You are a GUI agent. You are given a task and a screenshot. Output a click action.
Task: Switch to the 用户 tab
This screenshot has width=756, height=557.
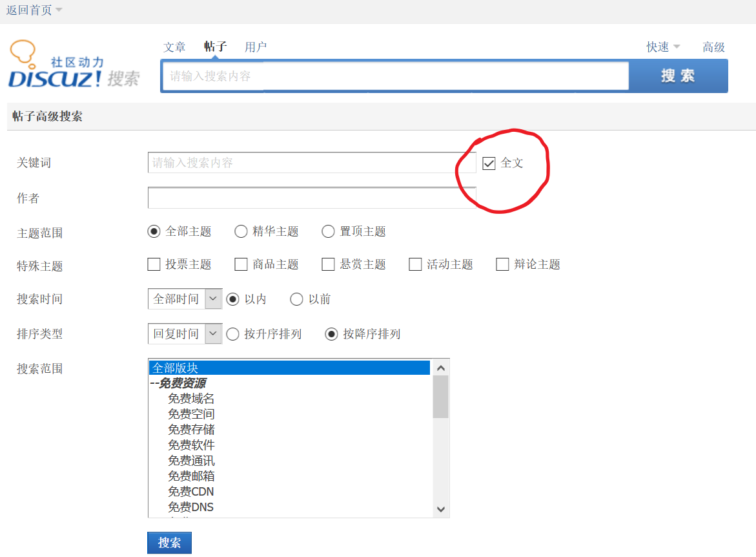point(256,47)
